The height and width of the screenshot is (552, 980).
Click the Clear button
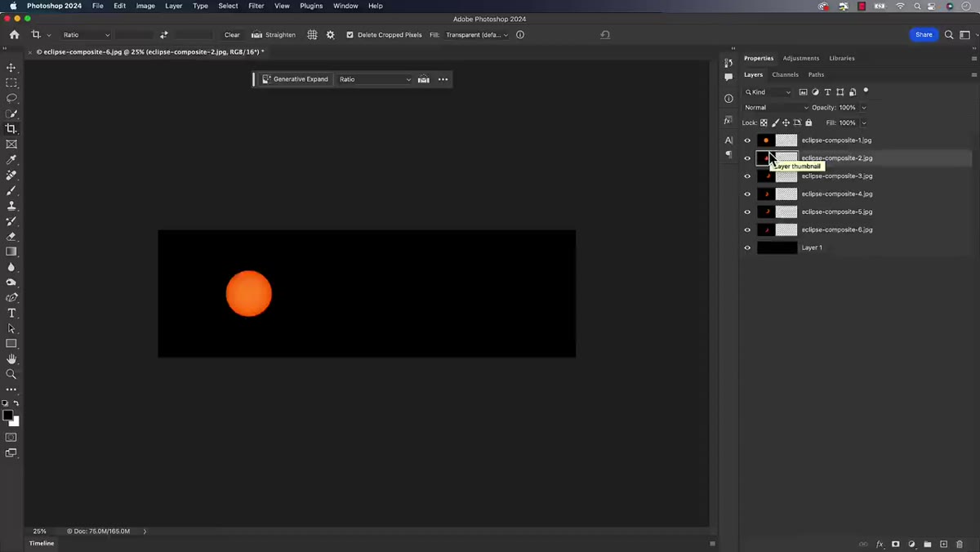coord(232,35)
